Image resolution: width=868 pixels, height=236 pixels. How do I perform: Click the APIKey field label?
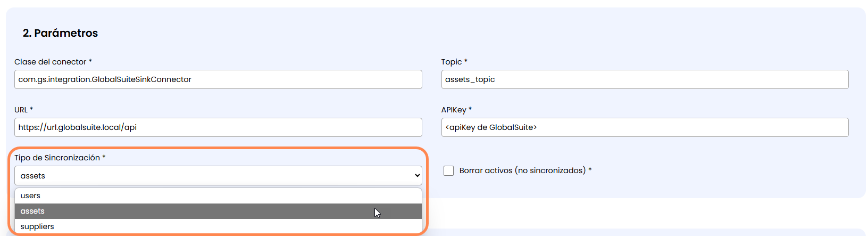coord(453,110)
